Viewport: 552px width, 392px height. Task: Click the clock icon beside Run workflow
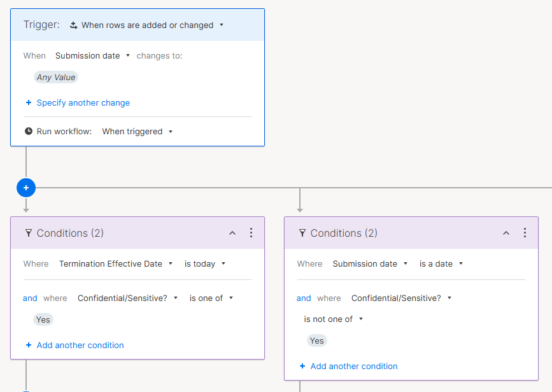click(28, 132)
